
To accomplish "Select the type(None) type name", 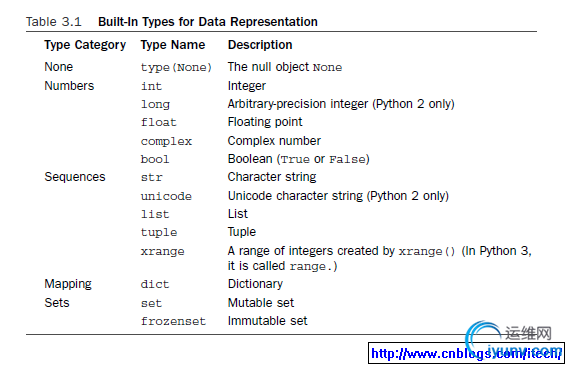I will point(176,67).
